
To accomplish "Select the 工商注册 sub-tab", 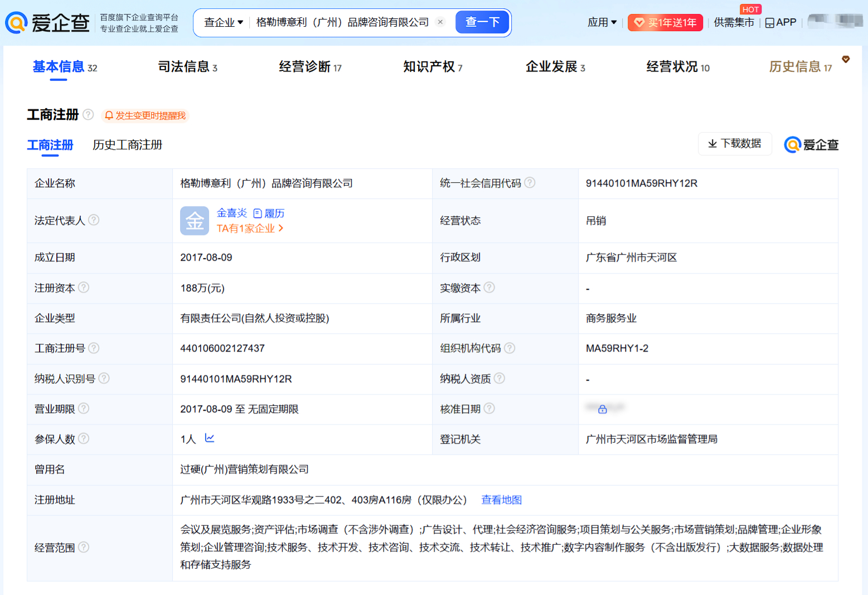I will (x=50, y=145).
